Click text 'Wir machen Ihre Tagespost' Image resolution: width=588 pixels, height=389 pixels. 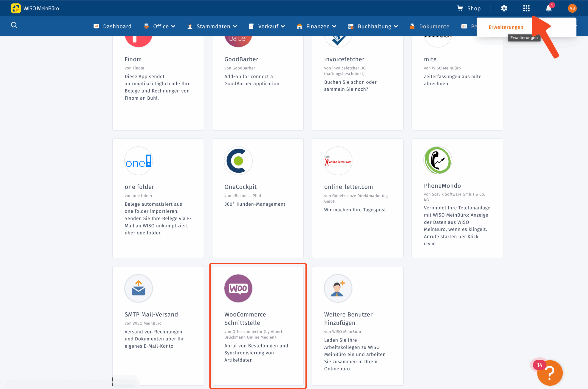pyautogui.click(x=355, y=210)
